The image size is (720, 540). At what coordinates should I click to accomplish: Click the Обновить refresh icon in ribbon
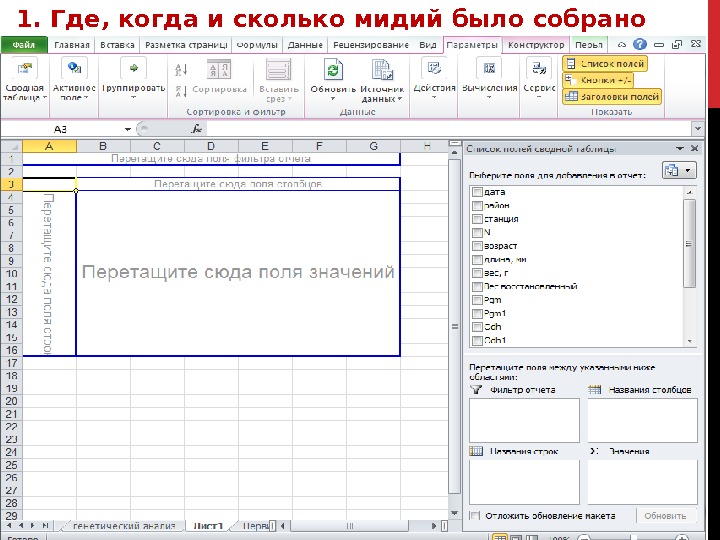333,70
